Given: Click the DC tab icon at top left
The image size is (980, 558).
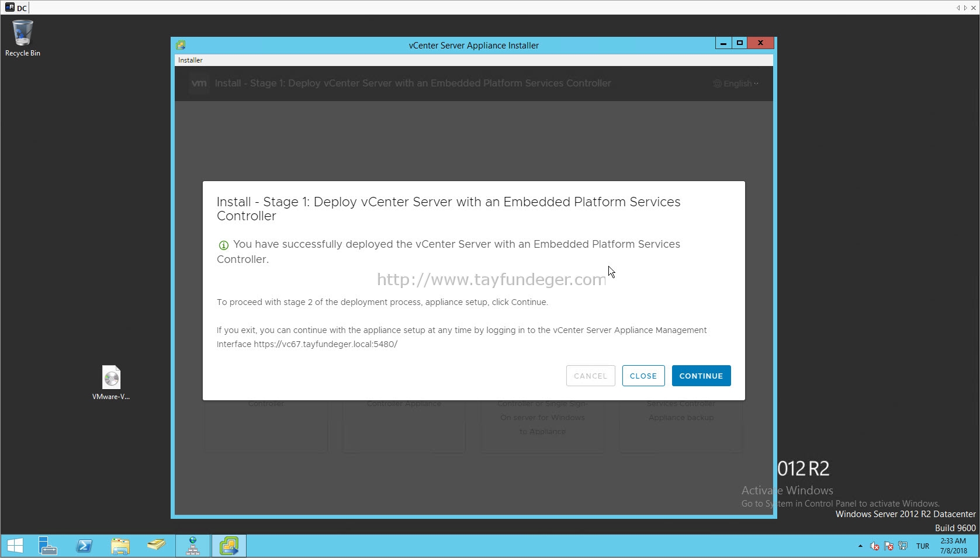Looking at the screenshot, I should [x=9, y=8].
